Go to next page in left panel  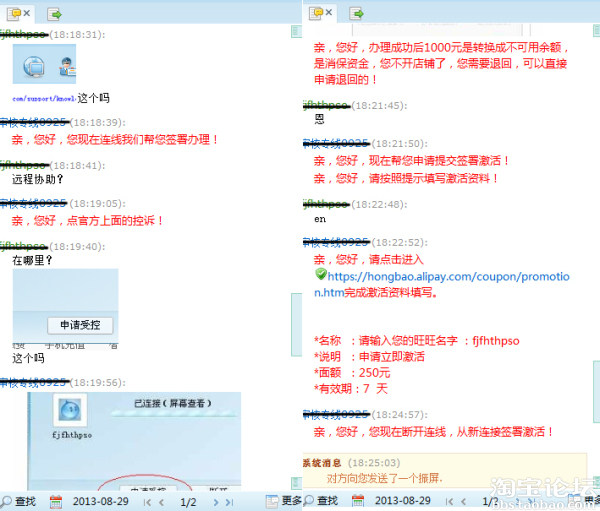(216, 502)
